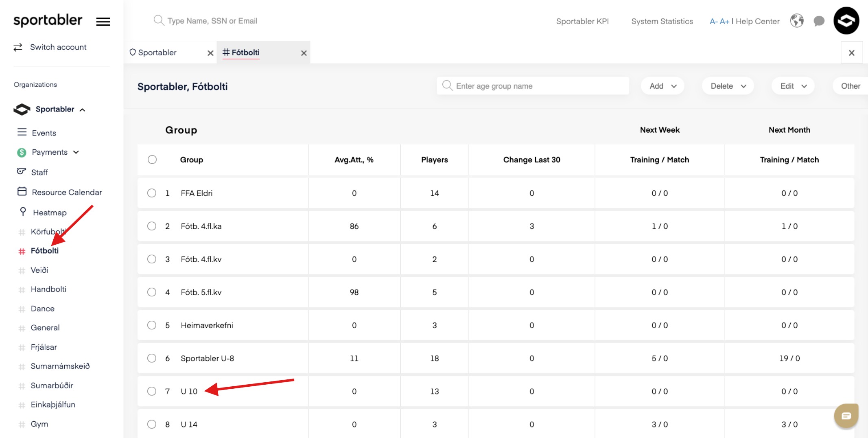This screenshot has height=438, width=868.
Task: Open the Sportabler U-8 group row
Action: click(496, 358)
